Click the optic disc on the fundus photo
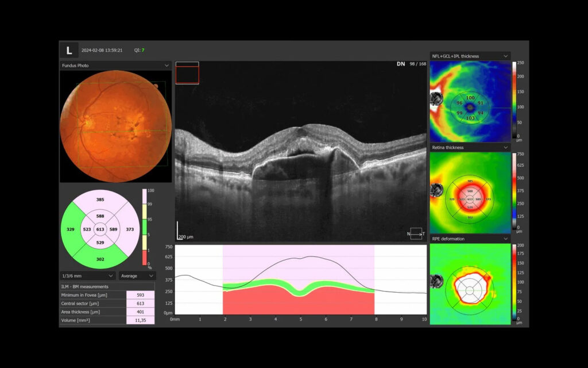Viewport: 588px width, 368px height. tap(86, 120)
